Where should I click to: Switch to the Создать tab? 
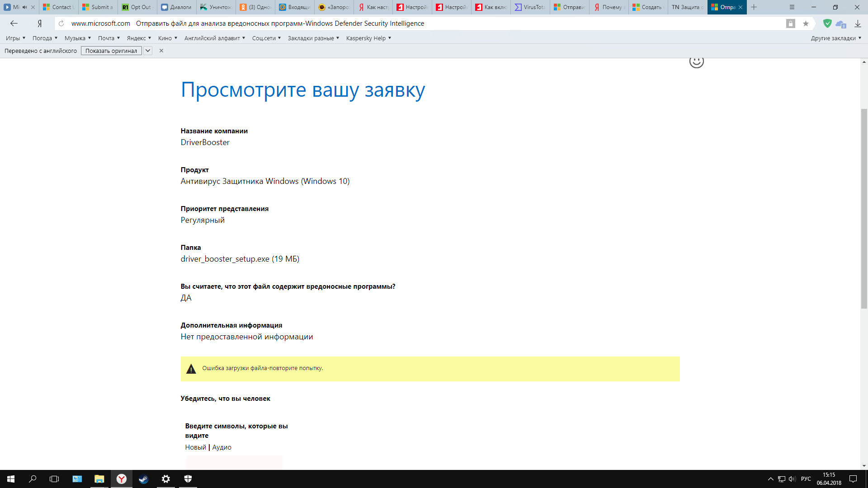(x=648, y=7)
